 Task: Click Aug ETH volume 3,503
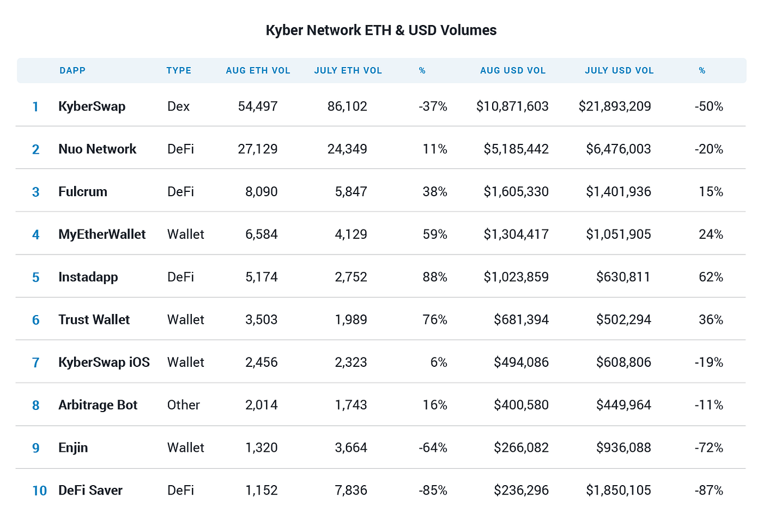(262, 319)
